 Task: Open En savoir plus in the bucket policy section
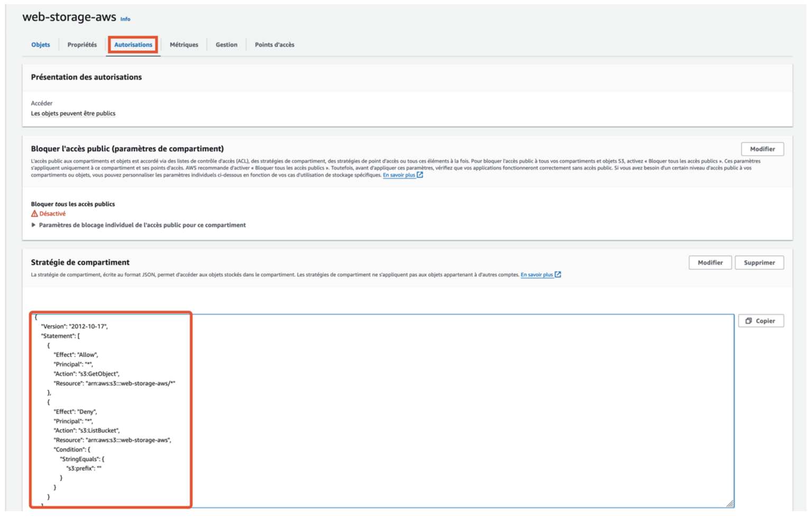point(537,274)
